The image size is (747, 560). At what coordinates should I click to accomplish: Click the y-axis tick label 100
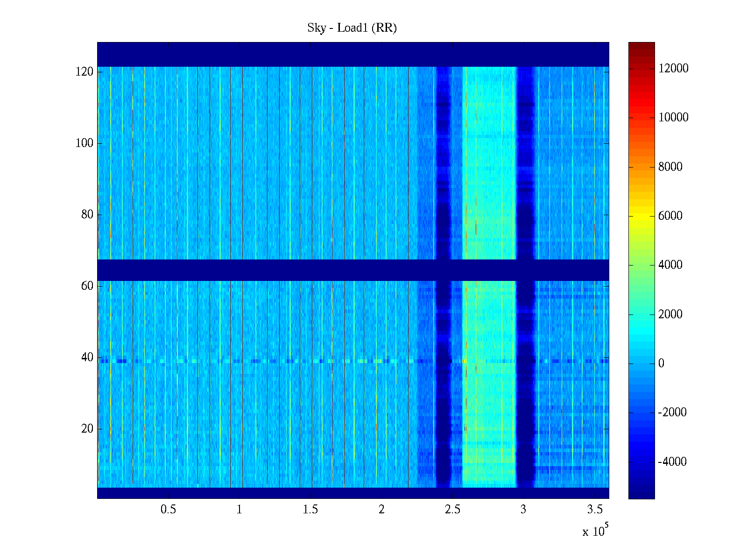(x=85, y=143)
